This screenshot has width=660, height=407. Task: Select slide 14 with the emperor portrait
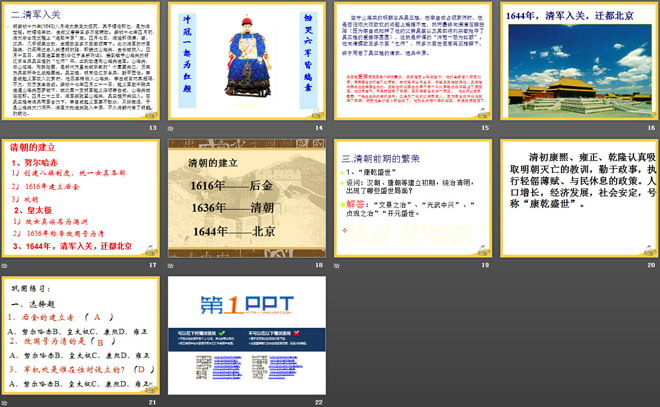point(249,63)
